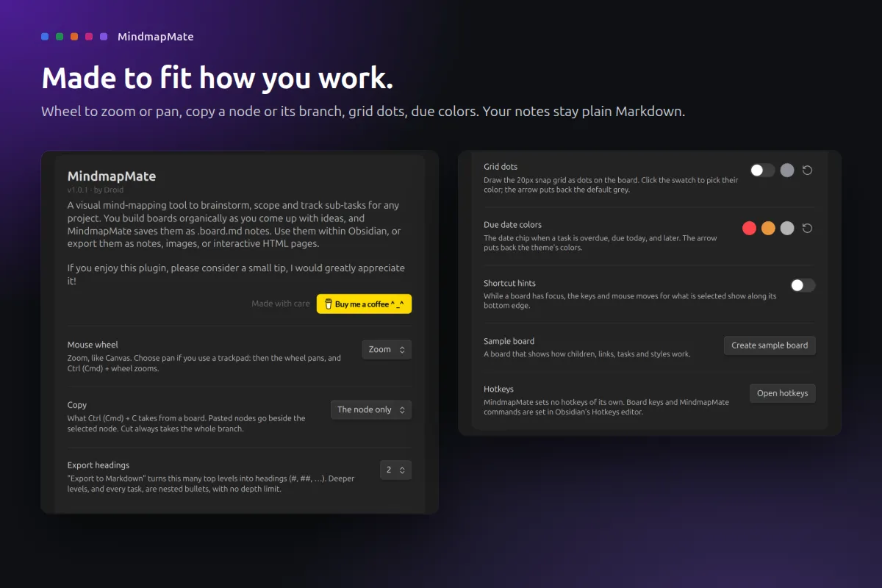Click the 'Copy' setting label
This screenshot has width=882, height=588.
pos(77,405)
